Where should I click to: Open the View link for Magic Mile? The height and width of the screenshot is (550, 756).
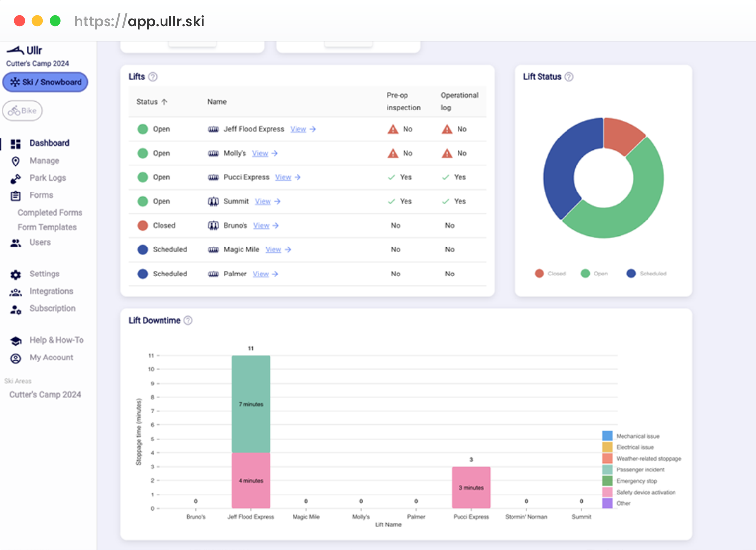[273, 250]
